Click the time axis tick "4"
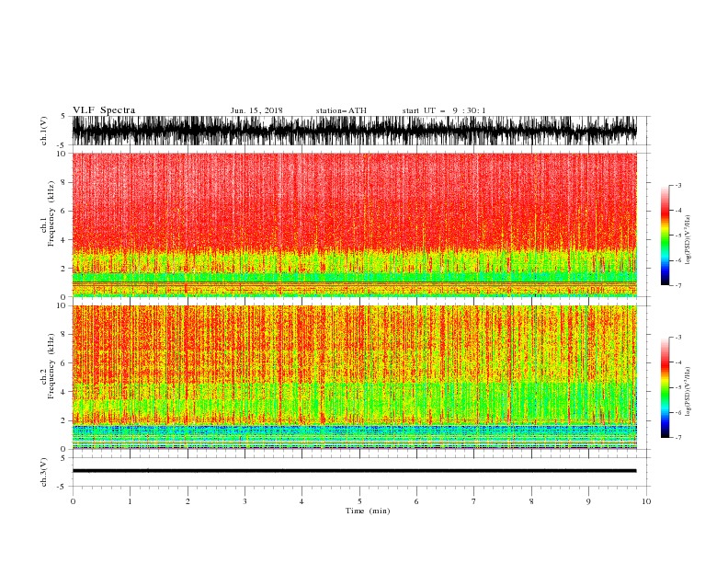The height and width of the screenshot is (563, 728). point(301,501)
